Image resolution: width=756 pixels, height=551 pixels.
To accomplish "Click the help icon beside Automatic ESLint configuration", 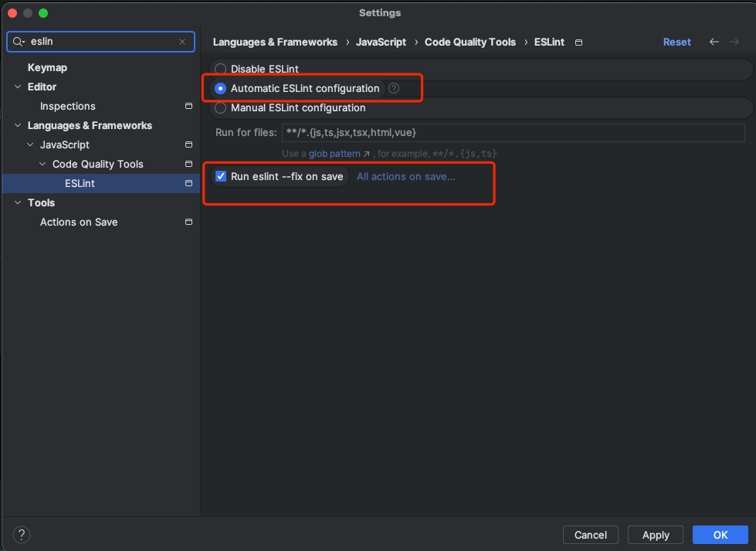I will (x=395, y=88).
